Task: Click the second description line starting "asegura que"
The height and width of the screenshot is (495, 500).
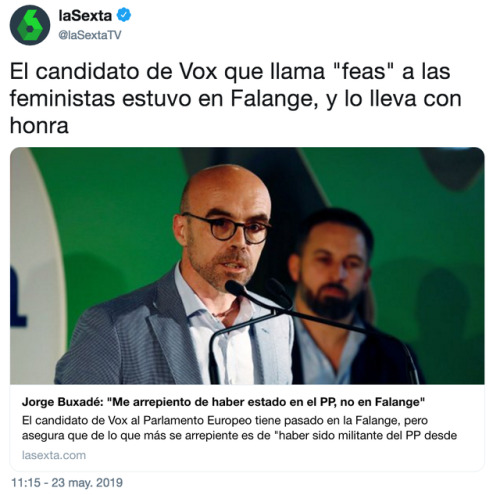Action: 239,435
